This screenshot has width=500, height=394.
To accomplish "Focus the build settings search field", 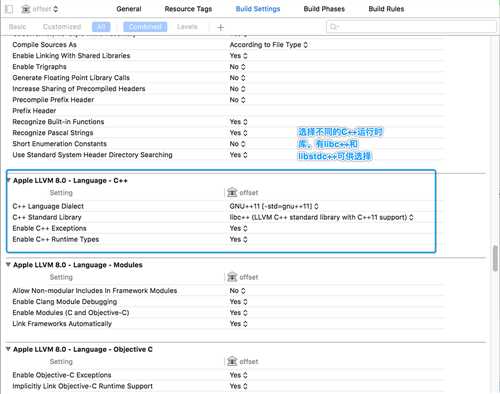I will pos(411,27).
